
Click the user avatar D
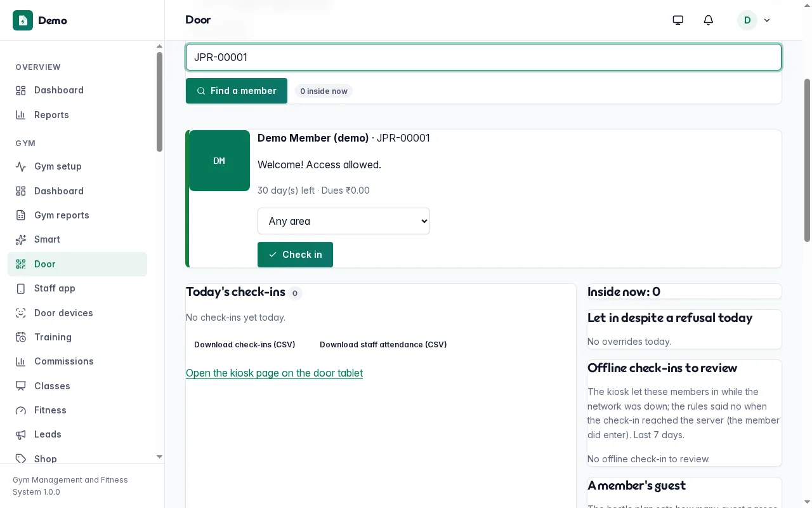pos(747,20)
